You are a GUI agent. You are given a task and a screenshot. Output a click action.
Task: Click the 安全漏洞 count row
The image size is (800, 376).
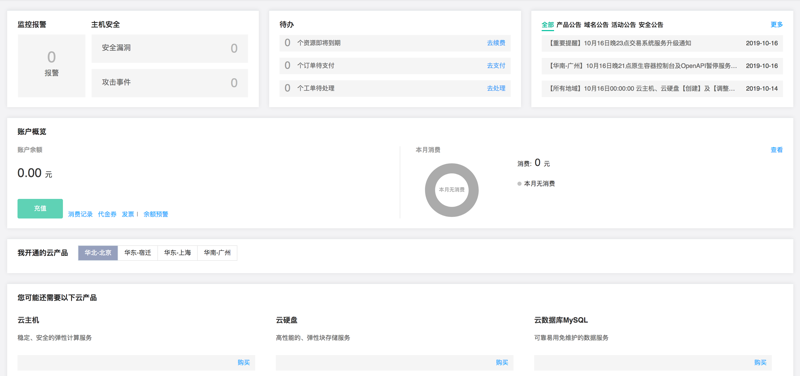click(x=170, y=48)
